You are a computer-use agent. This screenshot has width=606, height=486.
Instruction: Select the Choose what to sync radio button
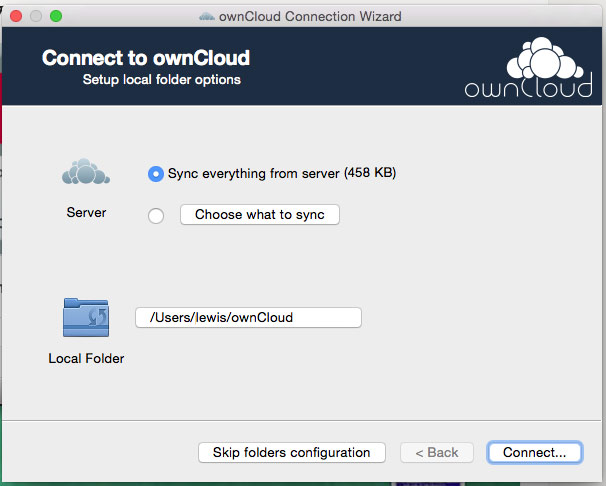pyautogui.click(x=156, y=216)
